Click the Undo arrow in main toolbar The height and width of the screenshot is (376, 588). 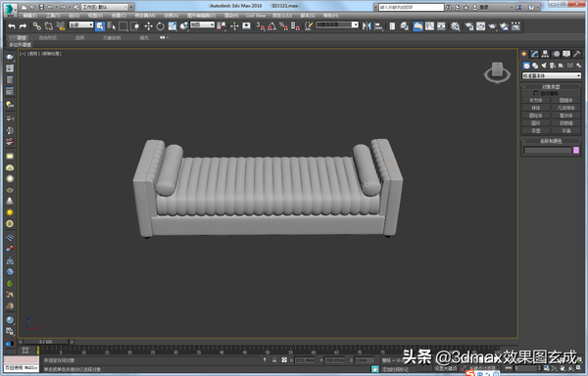(12, 25)
